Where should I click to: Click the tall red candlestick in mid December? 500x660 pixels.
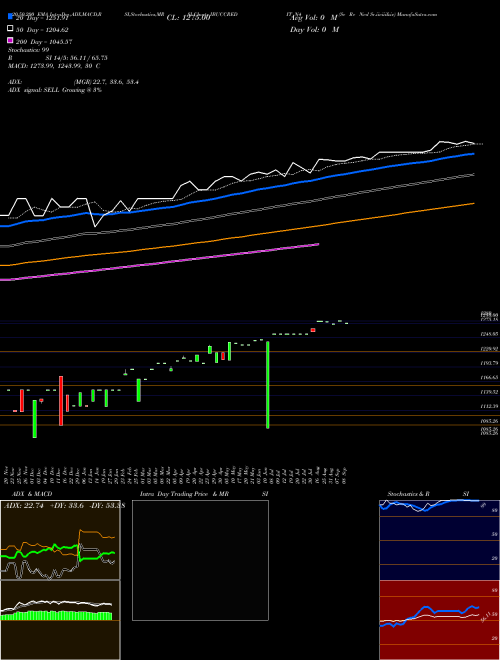click(x=61, y=401)
